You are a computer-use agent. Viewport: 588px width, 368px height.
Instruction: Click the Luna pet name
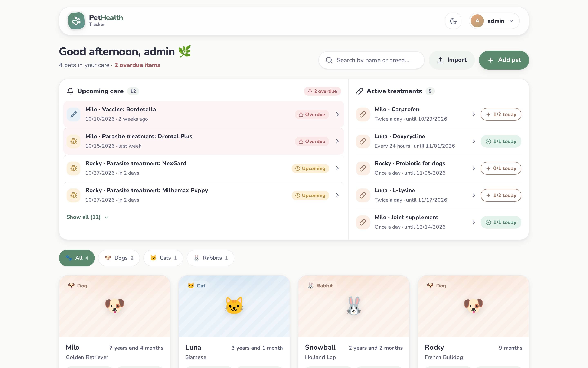[x=193, y=347]
